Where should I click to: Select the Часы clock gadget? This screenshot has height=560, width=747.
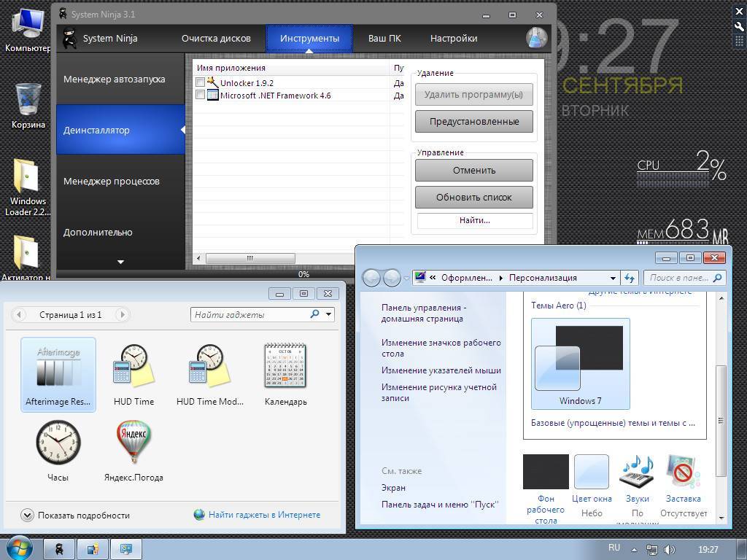pyautogui.click(x=58, y=450)
